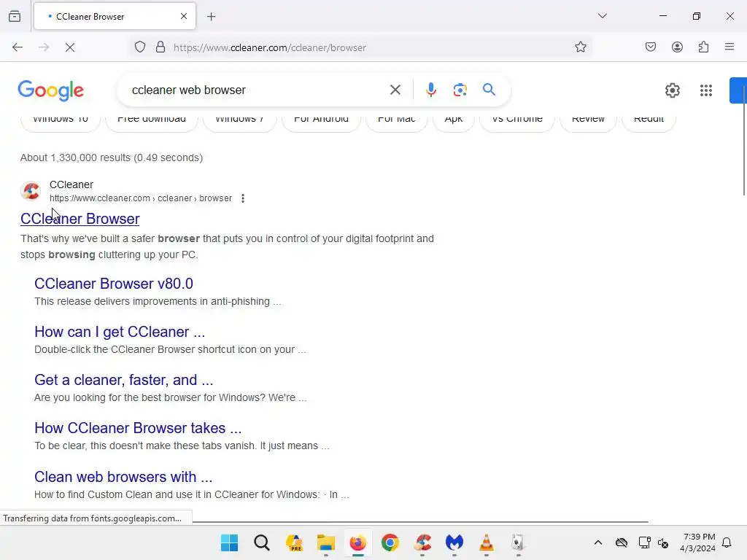Screen dimensions: 747x560
Task: Open a new tab with plus button
Action: pyautogui.click(x=212, y=17)
